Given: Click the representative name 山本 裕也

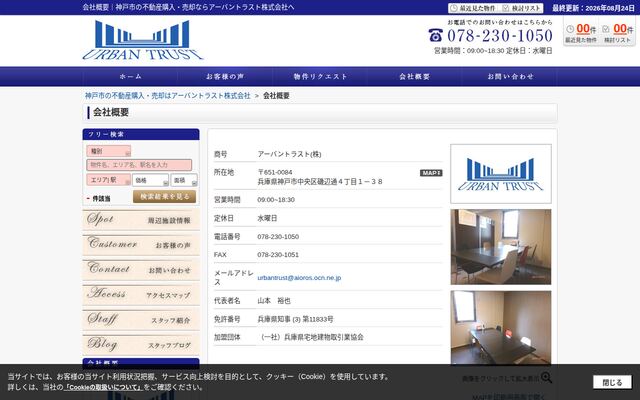Looking at the screenshot, I should pos(274,301).
